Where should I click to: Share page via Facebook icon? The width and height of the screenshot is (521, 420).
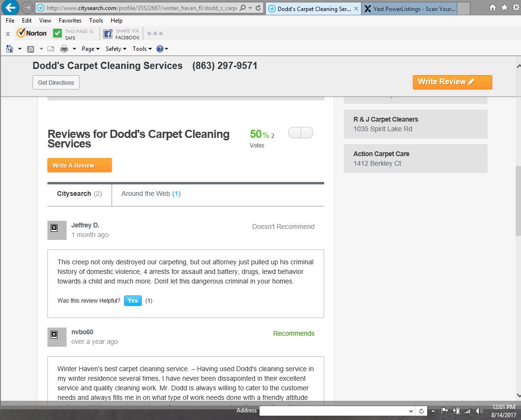tap(108, 34)
